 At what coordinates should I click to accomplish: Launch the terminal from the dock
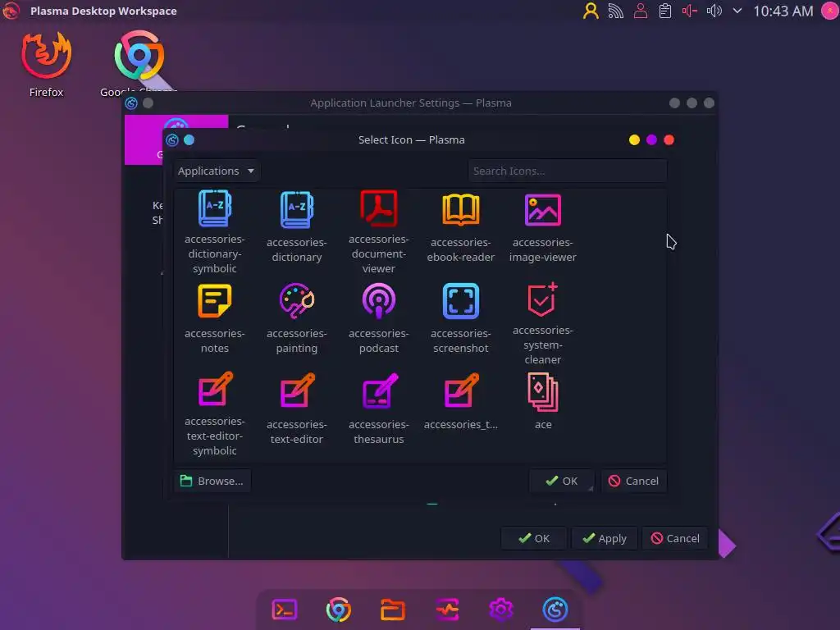tap(285, 609)
